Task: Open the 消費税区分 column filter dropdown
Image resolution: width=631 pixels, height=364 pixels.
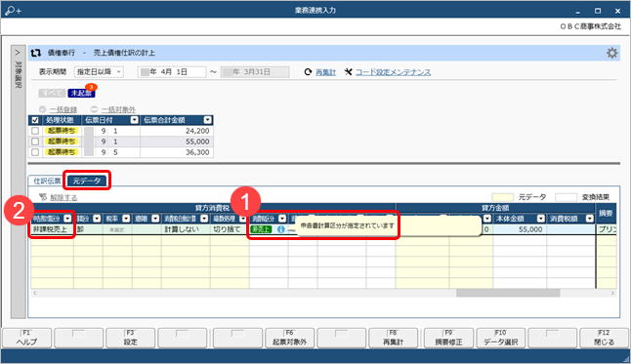Action: tap(282, 219)
